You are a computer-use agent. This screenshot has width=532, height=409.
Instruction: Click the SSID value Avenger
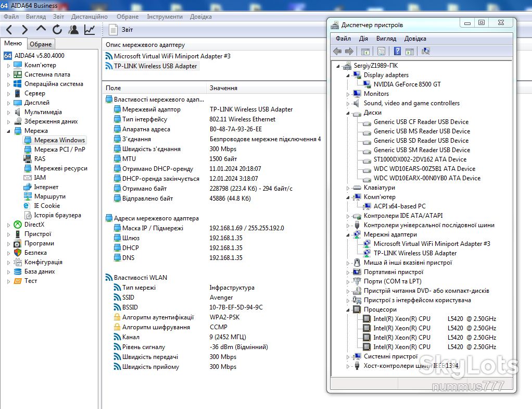(x=221, y=298)
